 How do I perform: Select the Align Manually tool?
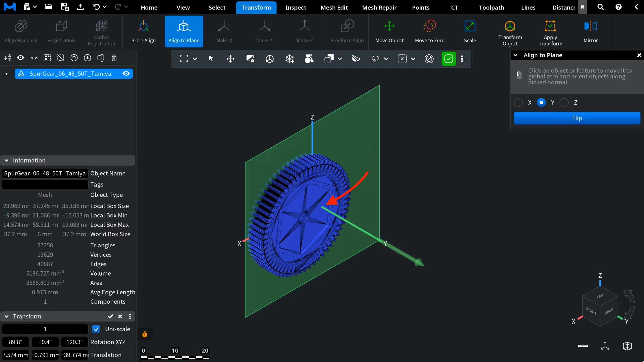coord(21,31)
